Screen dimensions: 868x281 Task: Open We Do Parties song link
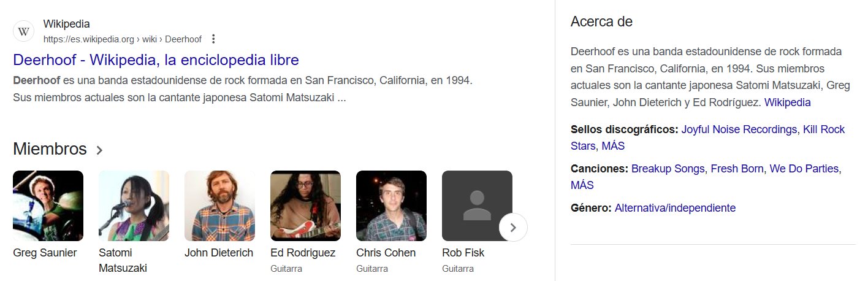click(x=804, y=168)
